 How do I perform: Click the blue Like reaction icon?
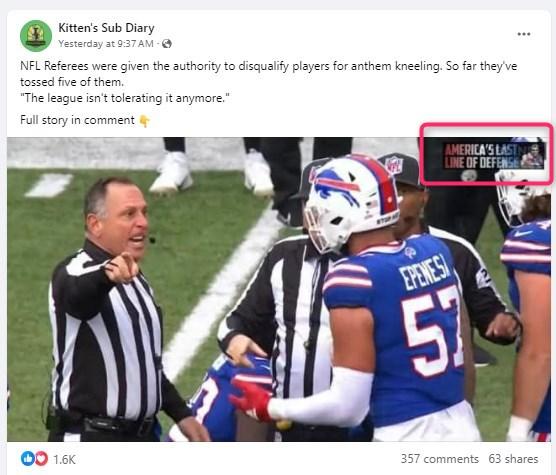[27, 458]
